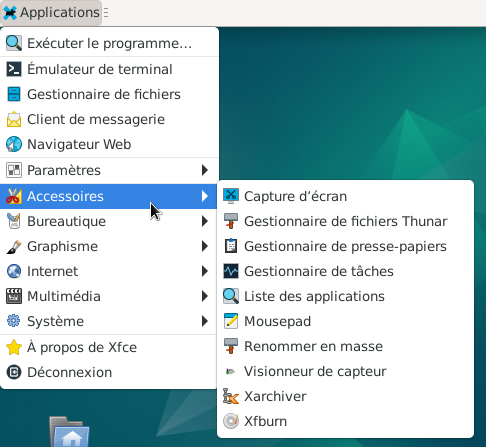Open Xarchiver archive manager icon
The width and height of the screenshot is (486, 447).
[x=231, y=396]
